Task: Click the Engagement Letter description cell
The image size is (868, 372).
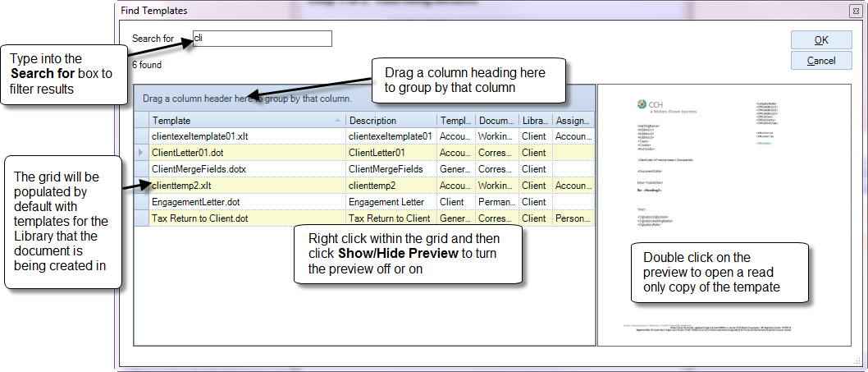Action: pos(391,202)
